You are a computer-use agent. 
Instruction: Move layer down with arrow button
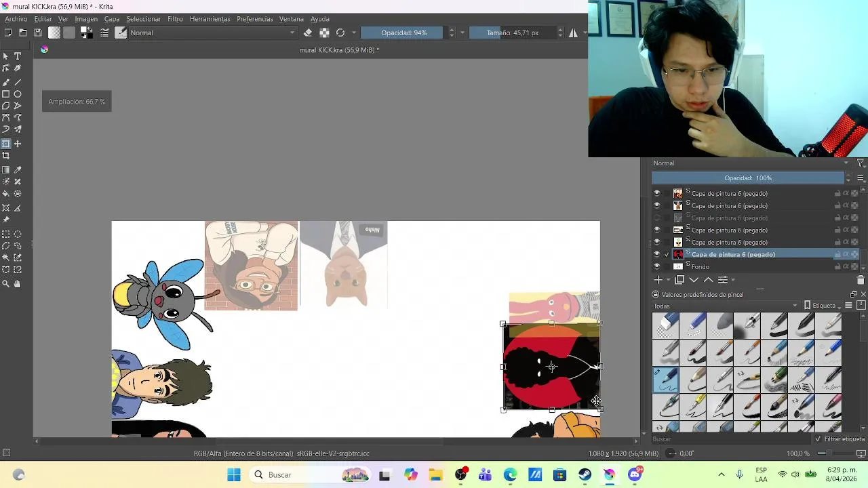[694, 279]
